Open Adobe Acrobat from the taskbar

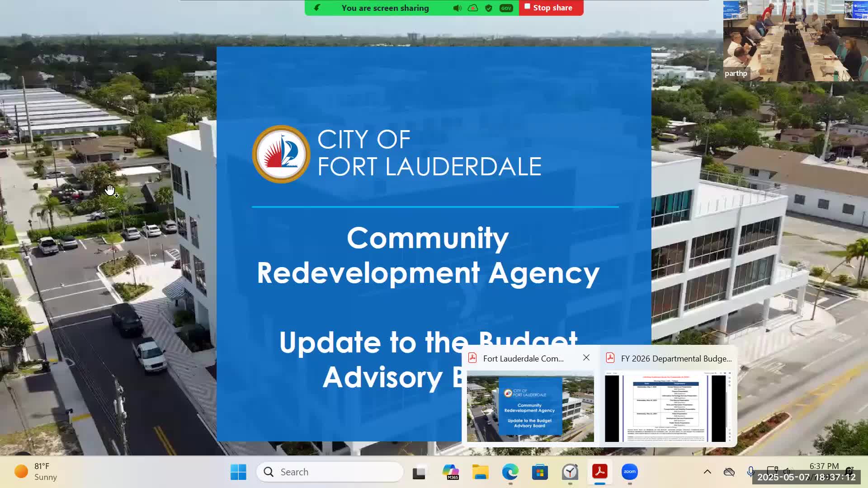[600, 472]
